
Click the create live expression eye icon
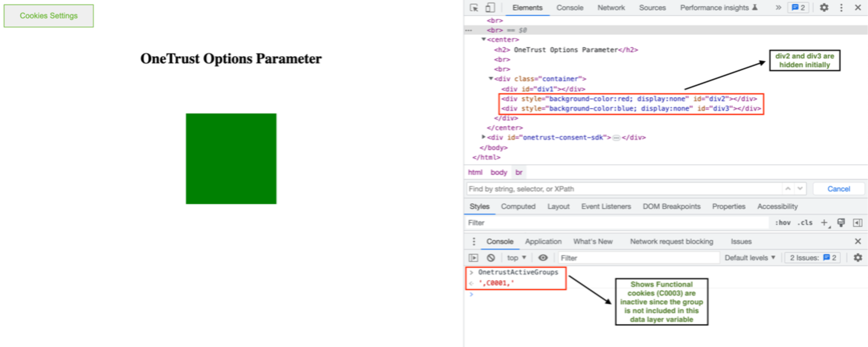coord(543,258)
